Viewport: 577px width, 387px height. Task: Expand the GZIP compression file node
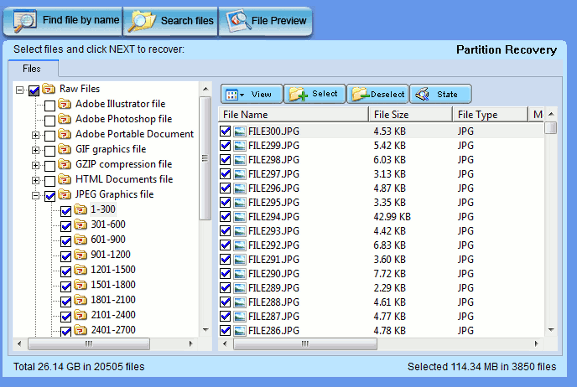36,165
